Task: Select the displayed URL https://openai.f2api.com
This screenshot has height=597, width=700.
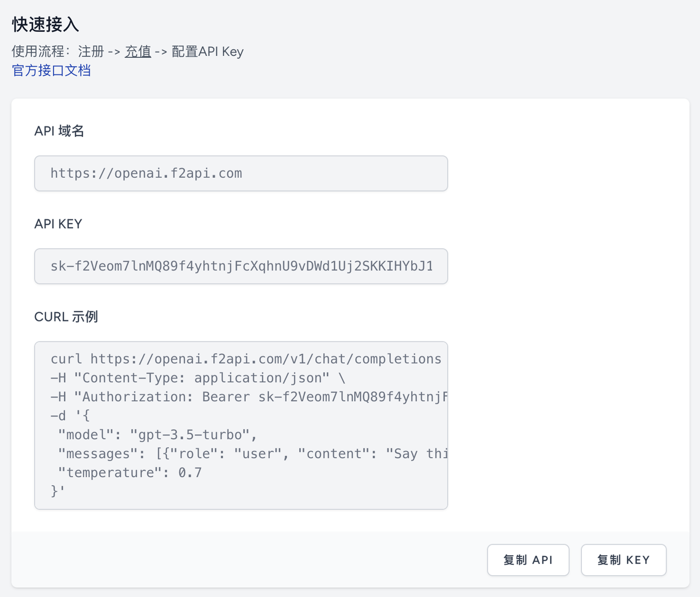Action: (146, 173)
